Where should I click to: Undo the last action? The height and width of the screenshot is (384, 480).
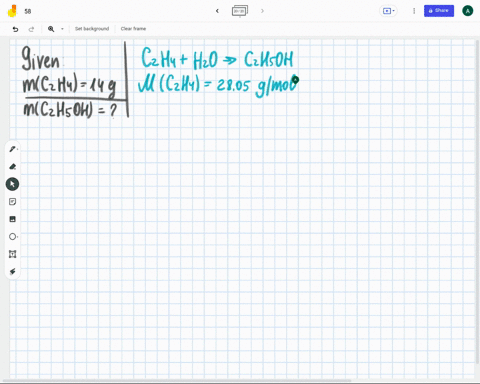(x=15, y=29)
